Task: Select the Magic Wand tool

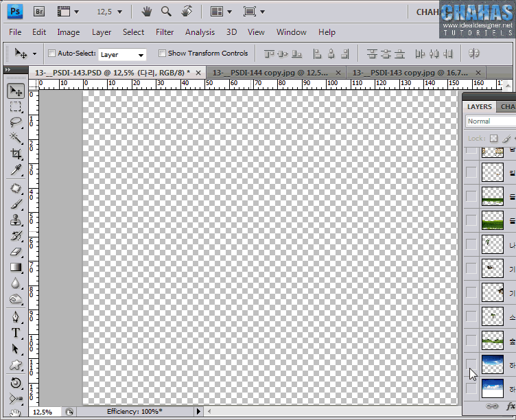Action: pos(16,138)
